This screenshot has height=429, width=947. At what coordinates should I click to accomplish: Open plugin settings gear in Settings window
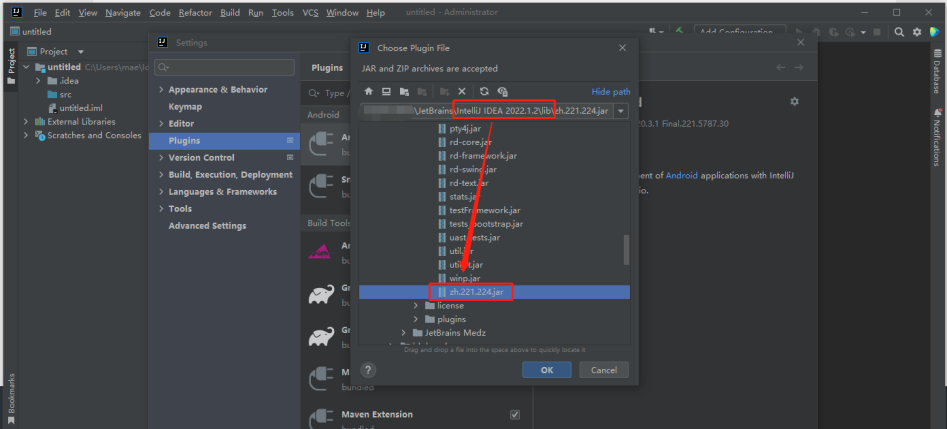(794, 102)
